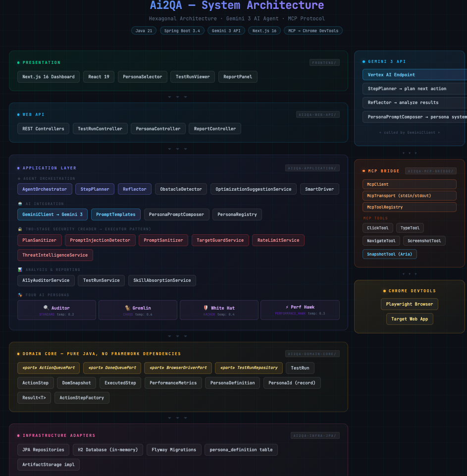Click the SmartDriver chip

pos(319,189)
